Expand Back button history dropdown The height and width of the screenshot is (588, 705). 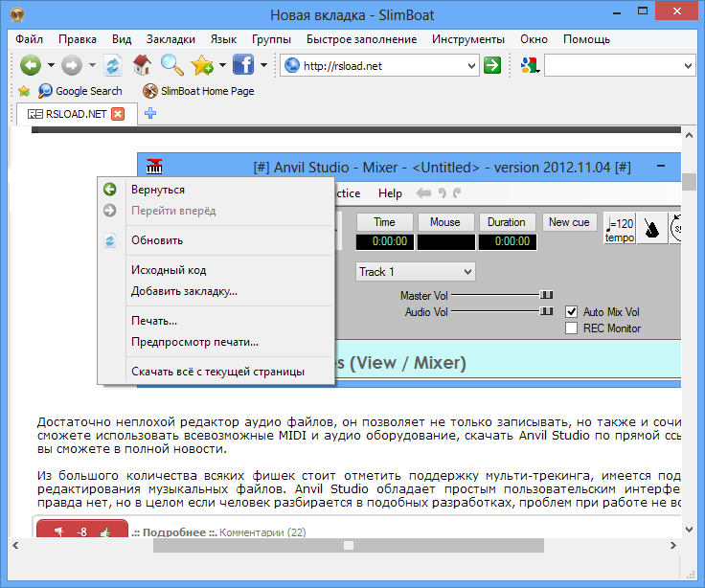click(x=51, y=66)
